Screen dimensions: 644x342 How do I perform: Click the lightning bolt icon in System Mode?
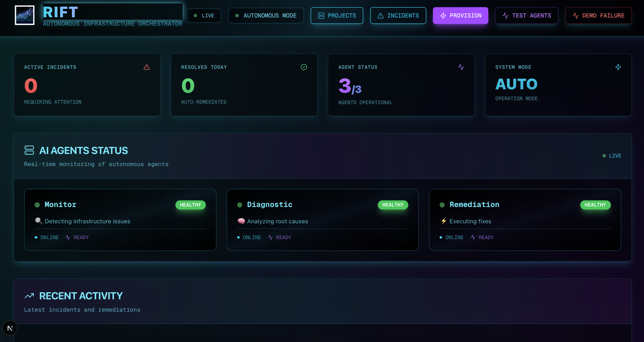pyautogui.click(x=618, y=67)
